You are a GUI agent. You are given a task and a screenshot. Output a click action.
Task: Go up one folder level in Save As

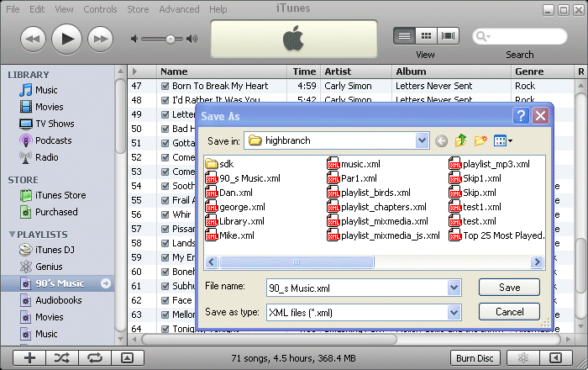460,141
